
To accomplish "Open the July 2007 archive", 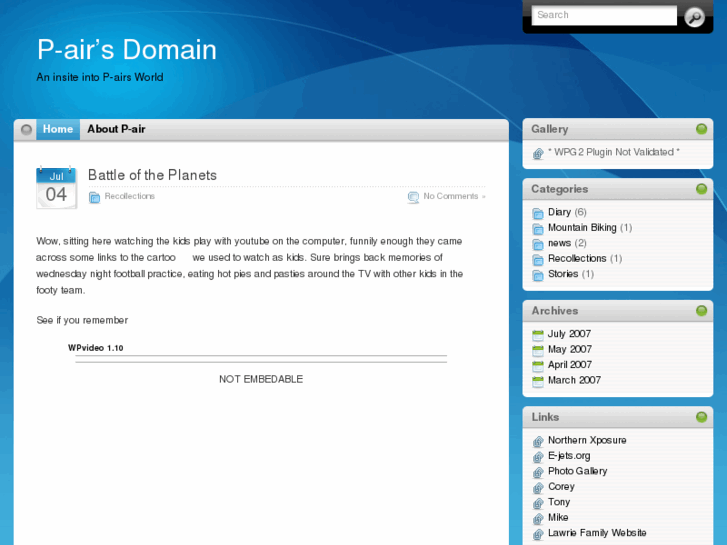I will point(569,334).
